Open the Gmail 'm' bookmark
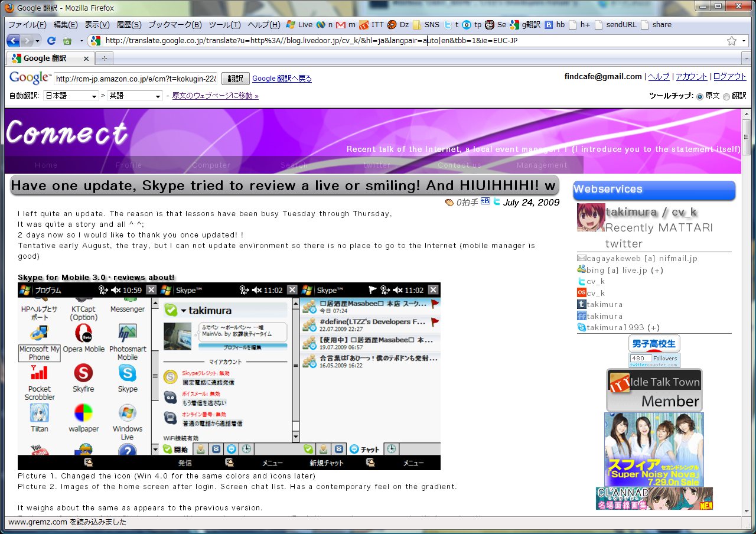The image size is (756, 534). coord(346,25)
